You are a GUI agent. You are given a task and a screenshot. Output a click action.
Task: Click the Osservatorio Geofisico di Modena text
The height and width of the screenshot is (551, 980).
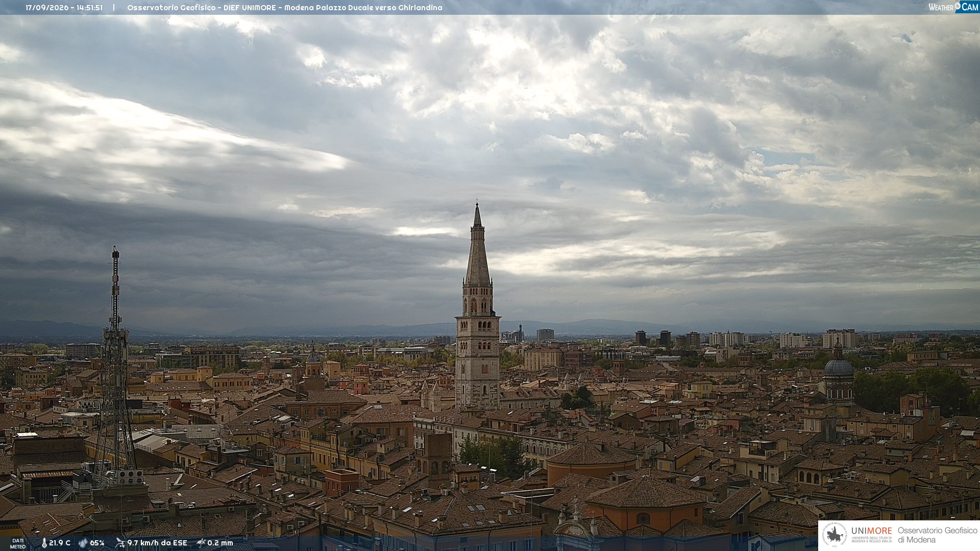pos(937,535)
